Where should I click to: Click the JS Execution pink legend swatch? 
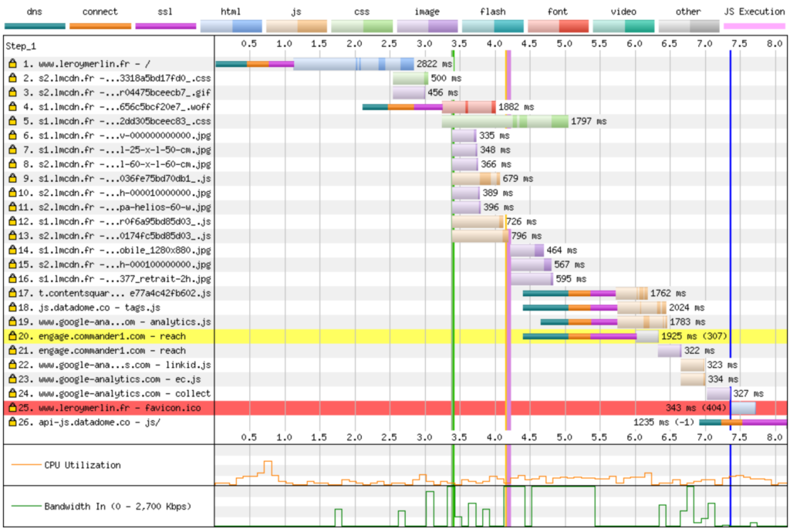[754, 25]
